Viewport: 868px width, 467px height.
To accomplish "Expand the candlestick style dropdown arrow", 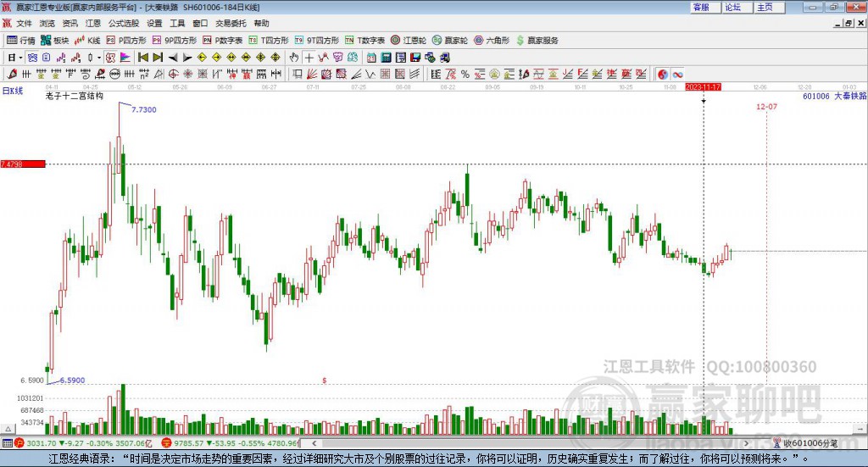I will click(x=99, y=58).
